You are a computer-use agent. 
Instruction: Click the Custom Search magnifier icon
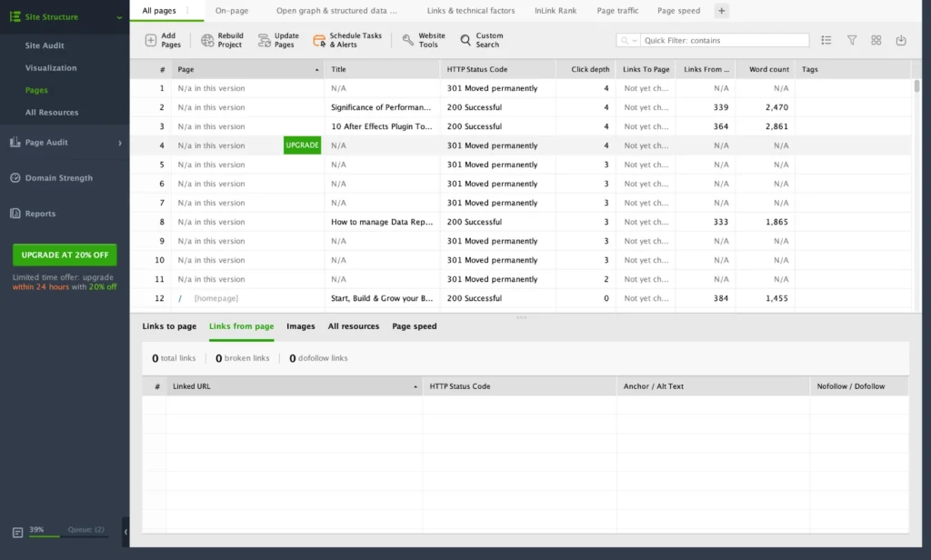tap(465, 41)
